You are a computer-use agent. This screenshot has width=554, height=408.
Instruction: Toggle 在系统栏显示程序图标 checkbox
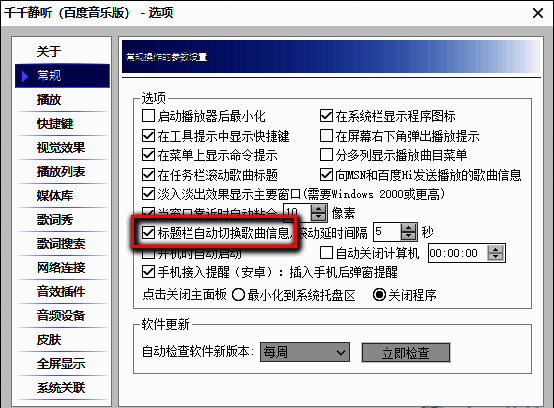click(x=326, y=116)
